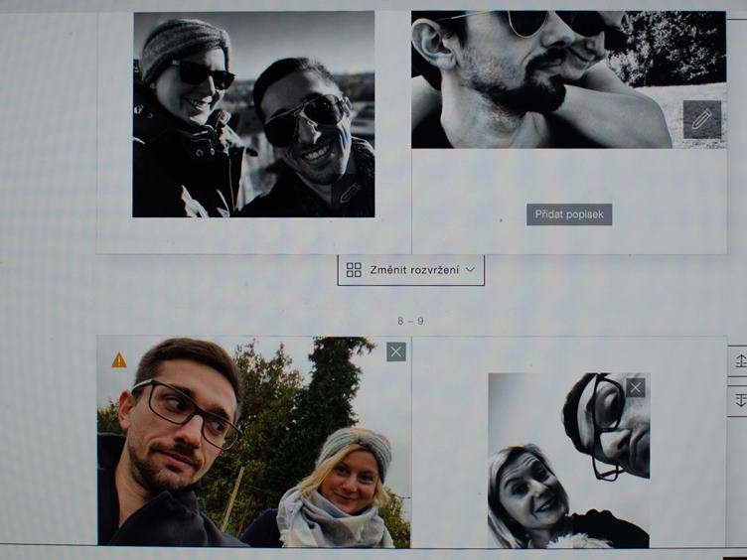This screenshot has height=560, width=747.
Task: Select the page 8 – 9 label
Action: click(x=410, y=321)
